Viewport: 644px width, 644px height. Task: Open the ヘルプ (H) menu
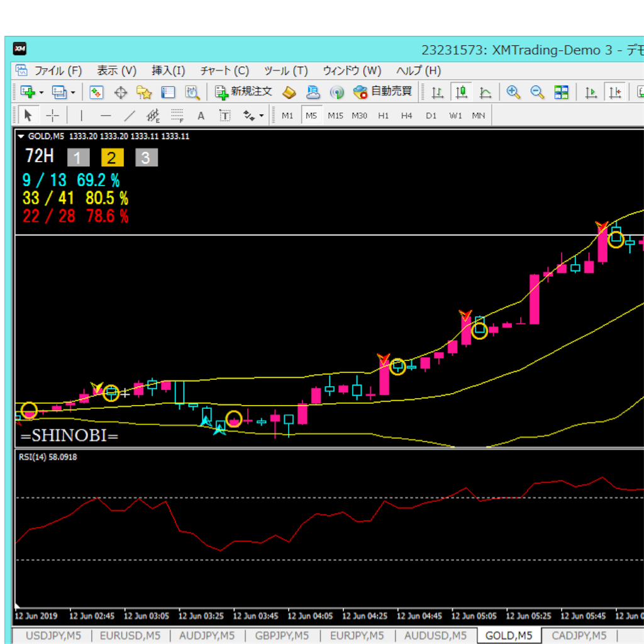point(418,70)
